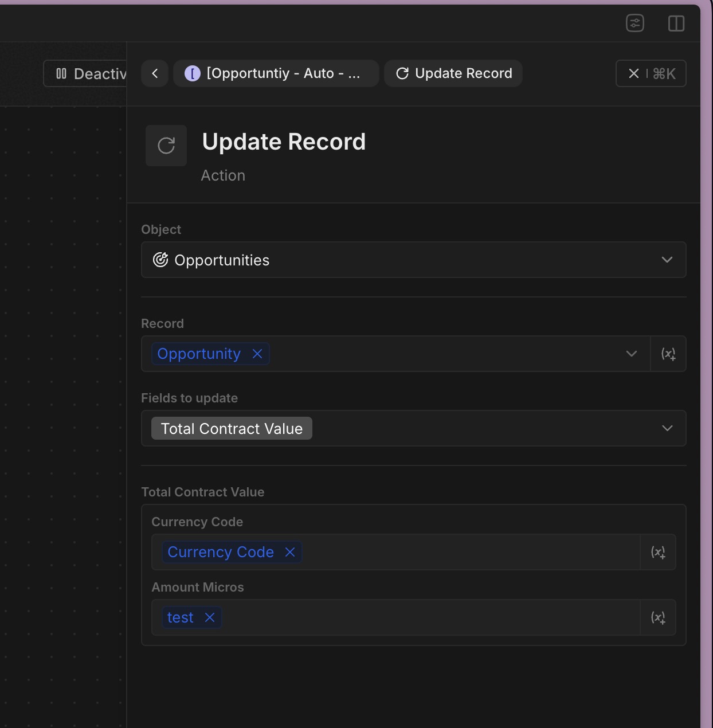Screen dimensions: 713x728
Task: Open the settings sliders icon at top
Action: point(635,23)
